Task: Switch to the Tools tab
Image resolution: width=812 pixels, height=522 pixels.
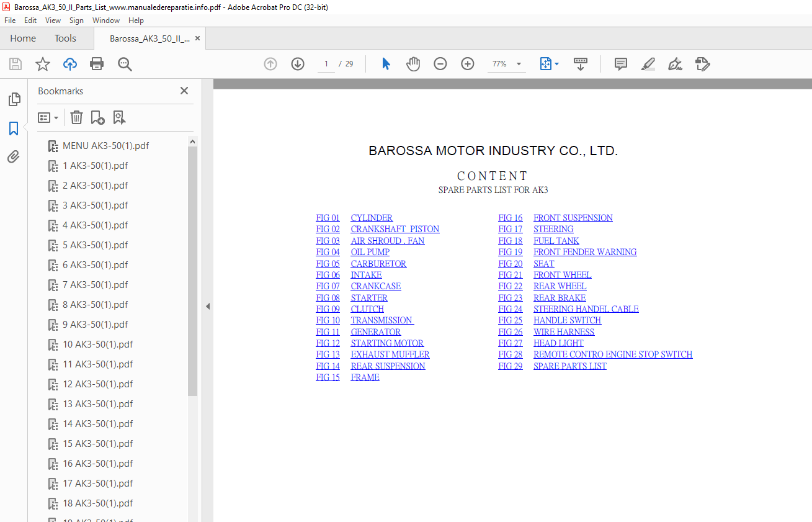Action: point(65,38)
